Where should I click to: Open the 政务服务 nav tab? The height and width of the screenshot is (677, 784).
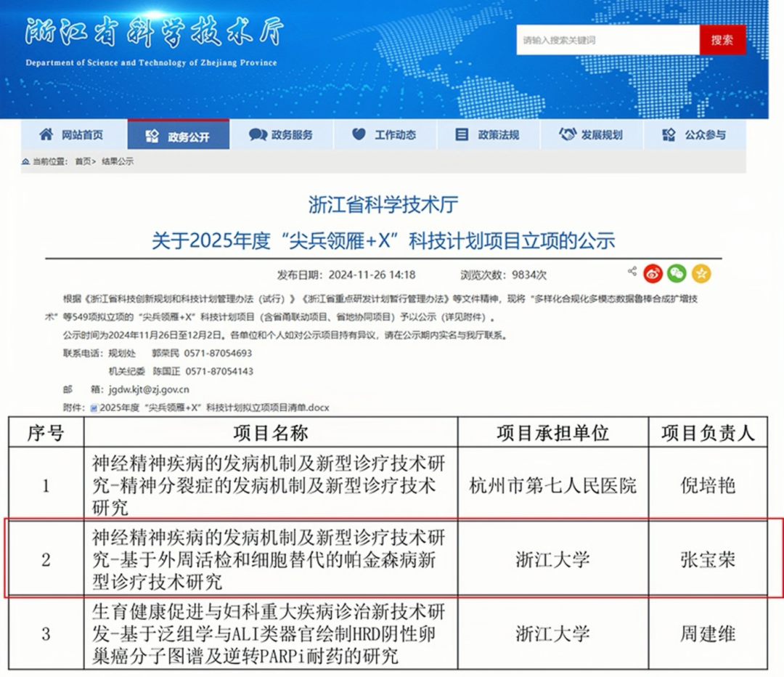click(x=282, y=134)
